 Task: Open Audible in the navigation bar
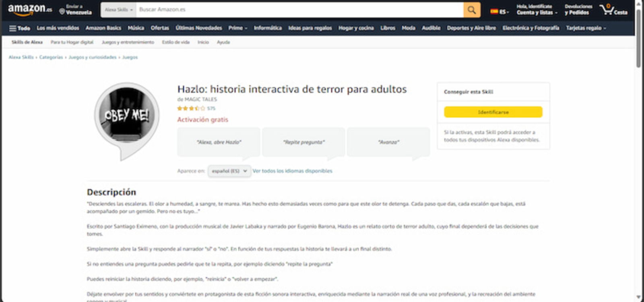coord(431,28)
